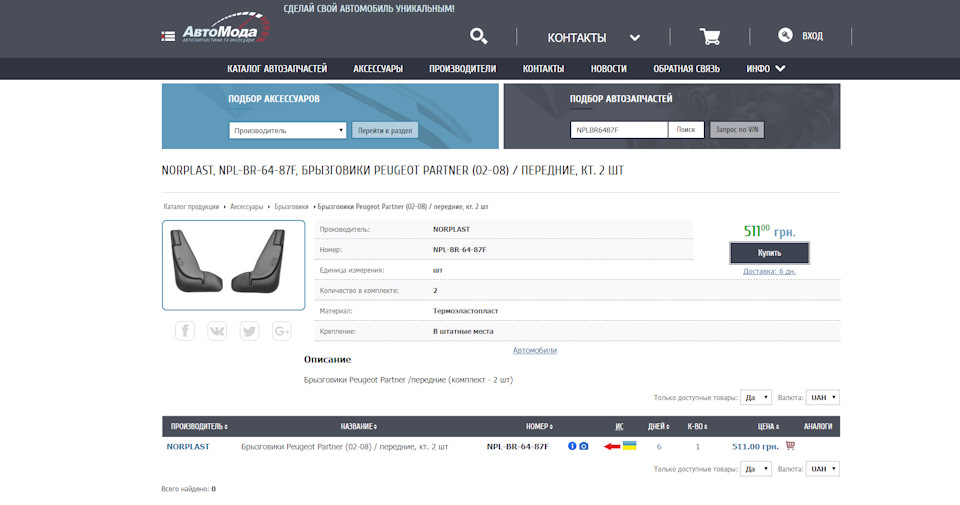Open upper 'Только доступные товары' Да dropdown
The height and width of the screenshot is (505, 960).
[756, 397]
